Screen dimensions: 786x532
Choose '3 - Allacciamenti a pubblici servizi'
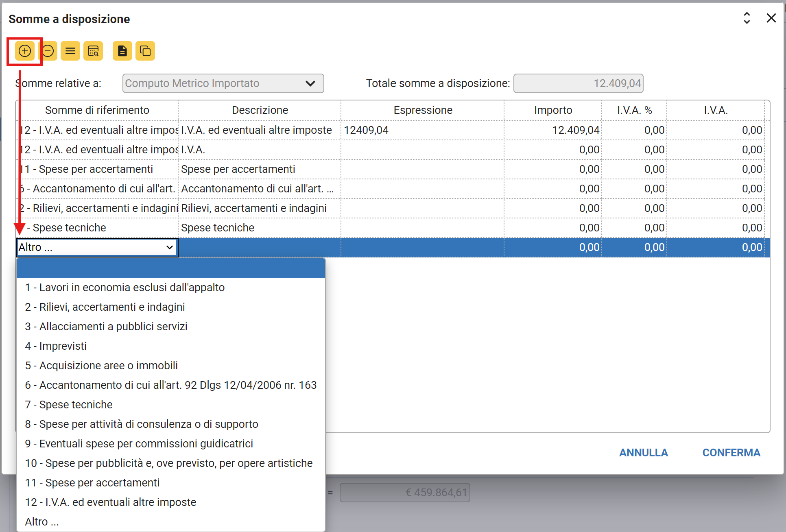click(106, 327)
